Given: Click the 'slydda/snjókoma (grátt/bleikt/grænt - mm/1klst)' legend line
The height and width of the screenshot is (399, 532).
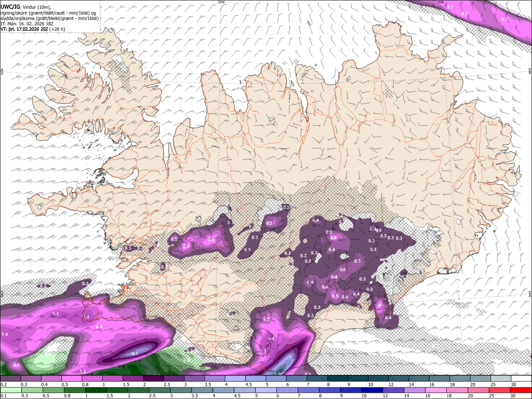Looking at the screenshot, I should pyautogui.click(x=49, y=18).
